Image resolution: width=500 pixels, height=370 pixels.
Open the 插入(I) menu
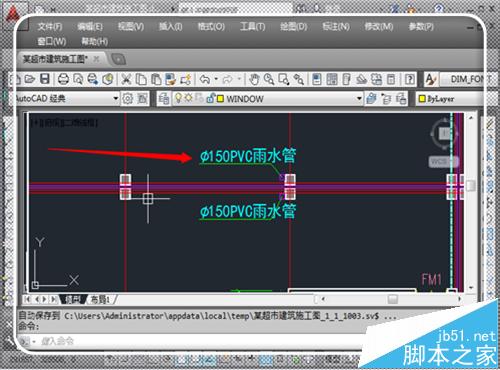click(x=170, y=26)
